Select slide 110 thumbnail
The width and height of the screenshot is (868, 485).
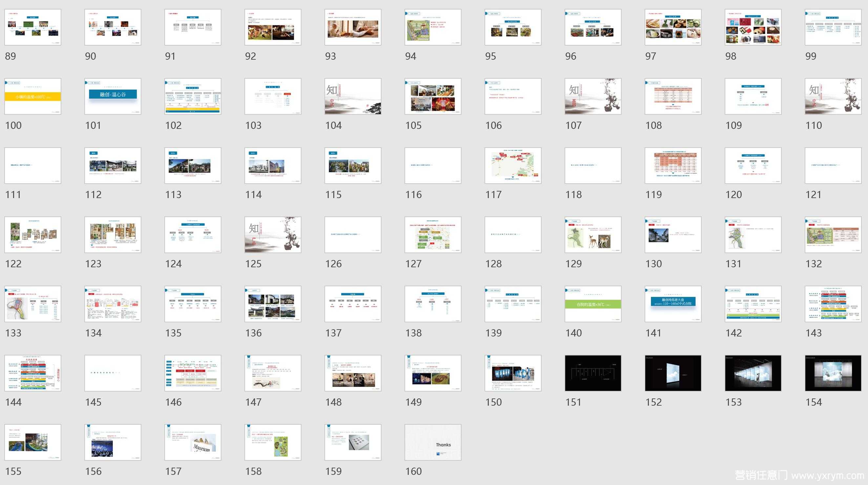(x=833, y=96)
